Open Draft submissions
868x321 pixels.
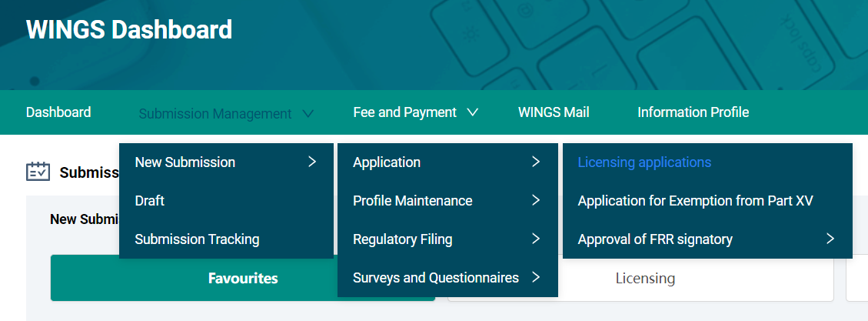(x=150, y=200)
